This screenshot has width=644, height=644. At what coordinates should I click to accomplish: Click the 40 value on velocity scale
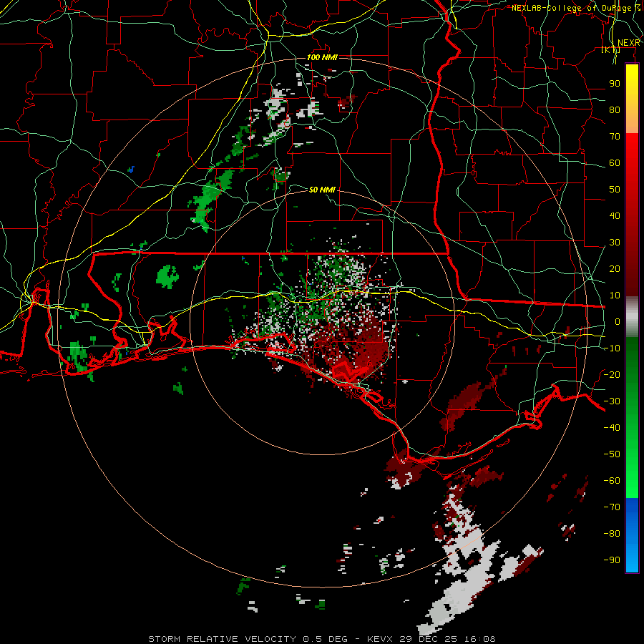click(x=615, y=216)
